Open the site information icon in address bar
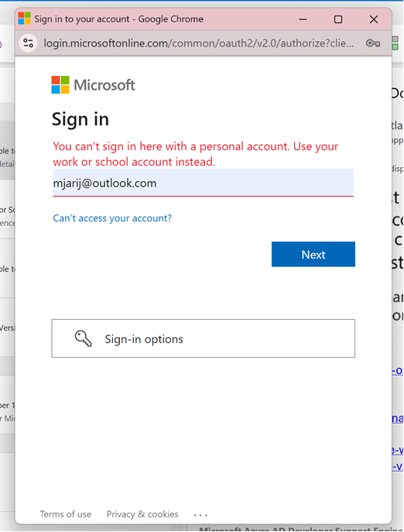Image resolution: width=404 pixels, height=532 pixels. coord(28,43)
